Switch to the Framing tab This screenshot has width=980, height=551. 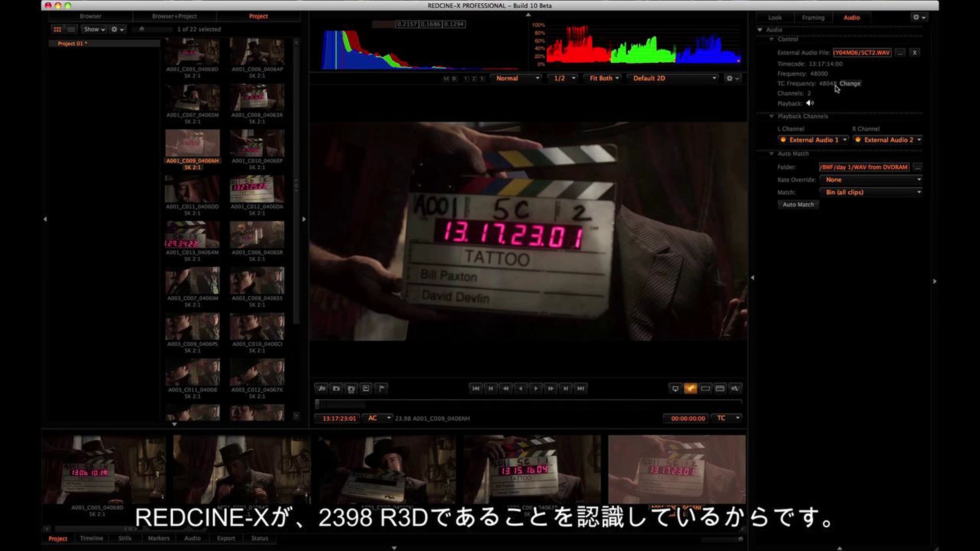pos(813,18)
